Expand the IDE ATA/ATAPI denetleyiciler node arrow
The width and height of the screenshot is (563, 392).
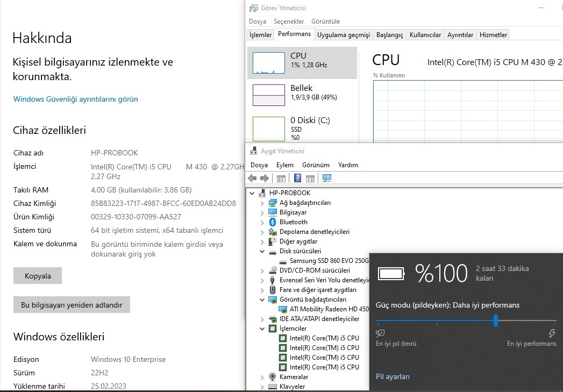pyautogui.click(x=262, y=319)
